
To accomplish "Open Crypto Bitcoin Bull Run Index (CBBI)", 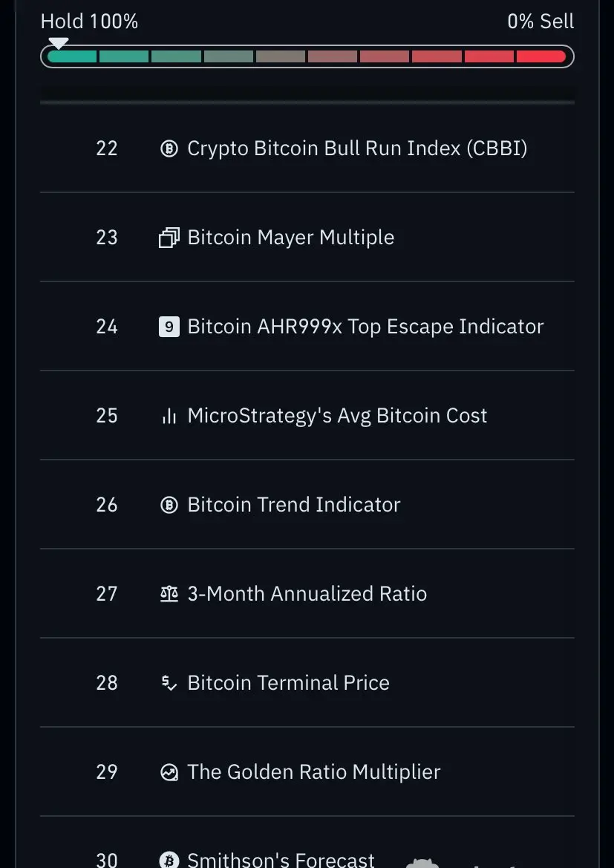I will pos(357,149).
